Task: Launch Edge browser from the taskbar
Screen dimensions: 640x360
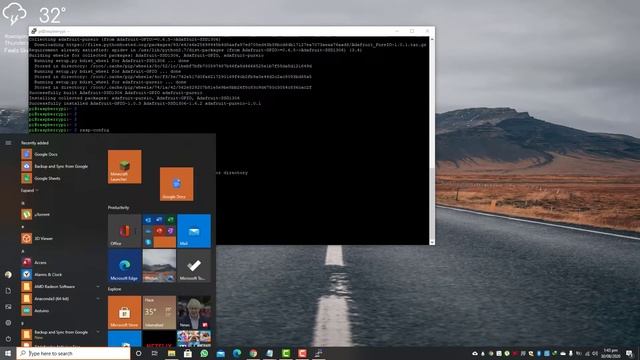Action: click(237, 353)
